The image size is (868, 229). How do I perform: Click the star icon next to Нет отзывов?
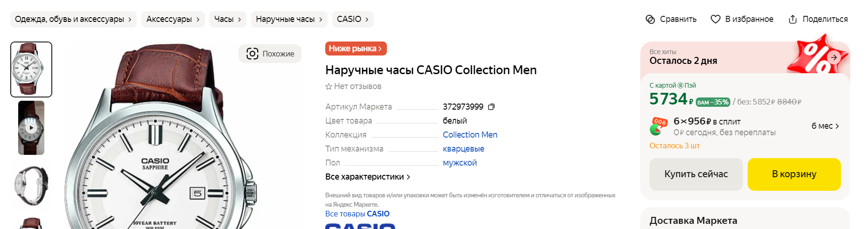click(329, 86)
